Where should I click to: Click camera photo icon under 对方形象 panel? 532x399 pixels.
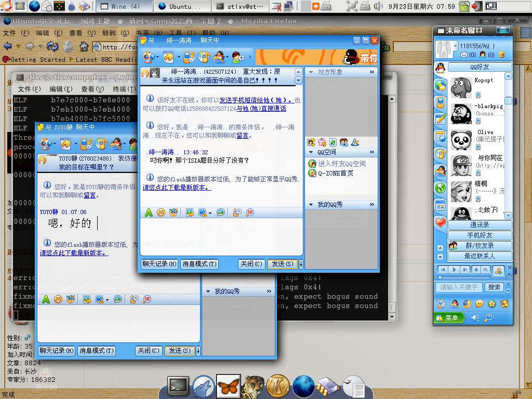tap(344, 142)
